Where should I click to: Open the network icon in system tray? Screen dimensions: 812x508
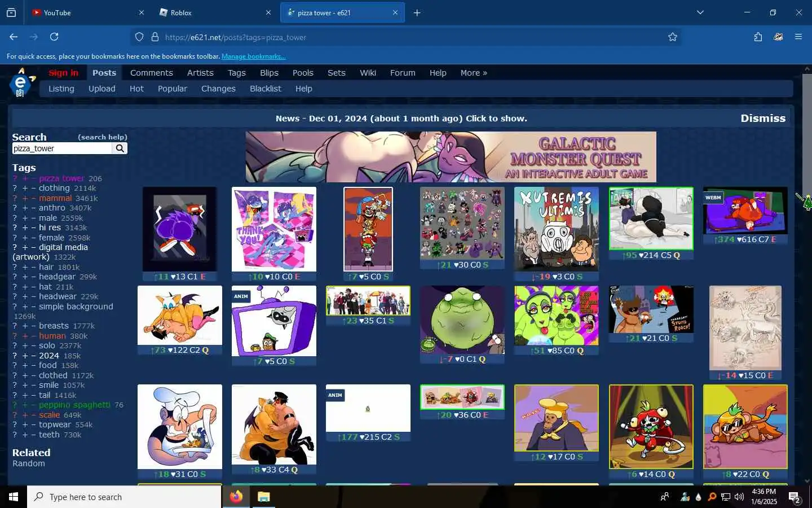tap(725, 497)
